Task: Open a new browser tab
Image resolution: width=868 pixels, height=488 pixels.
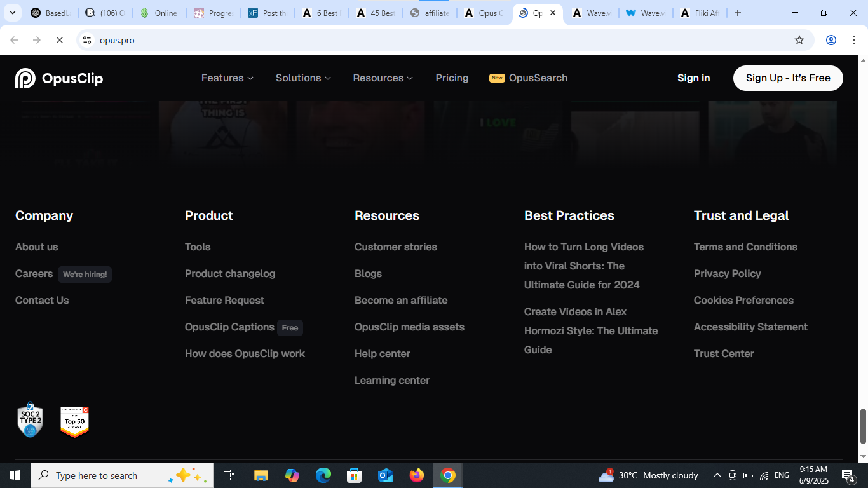Action: [738, 13]
